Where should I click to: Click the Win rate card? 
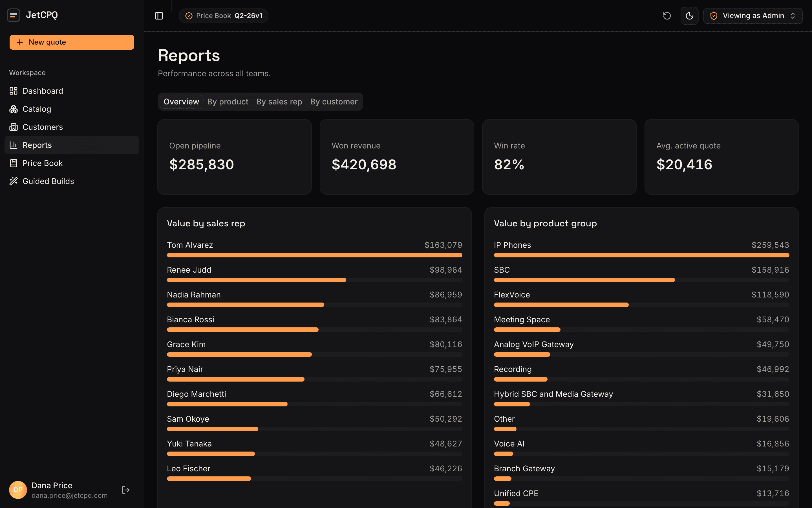pyautogui.click(x=559, y=157)
